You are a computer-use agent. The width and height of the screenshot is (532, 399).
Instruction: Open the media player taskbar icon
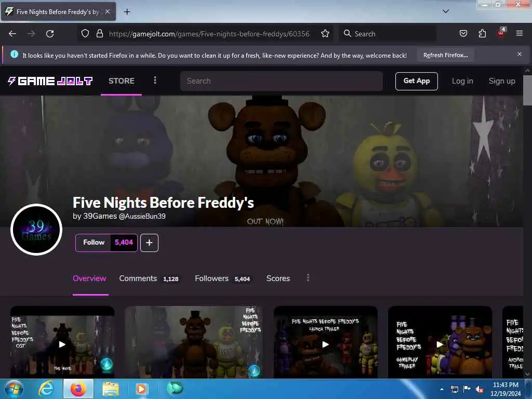click(141, 389)
